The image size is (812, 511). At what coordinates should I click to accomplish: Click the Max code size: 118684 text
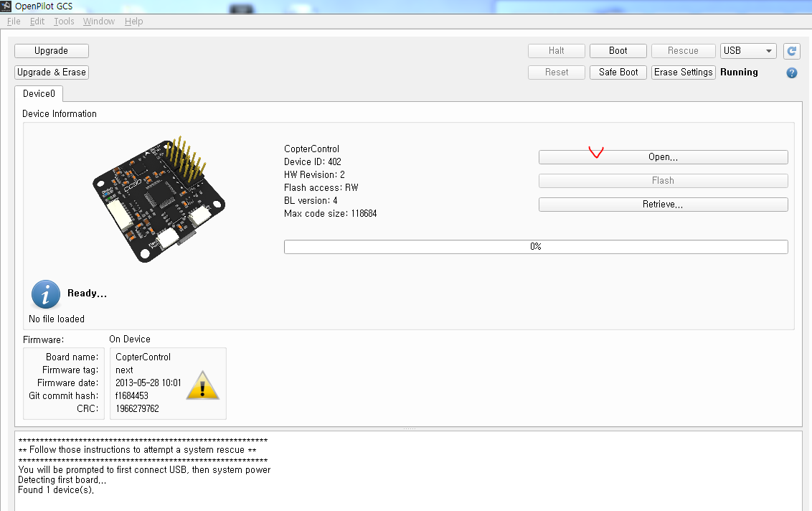pos(331,214)
